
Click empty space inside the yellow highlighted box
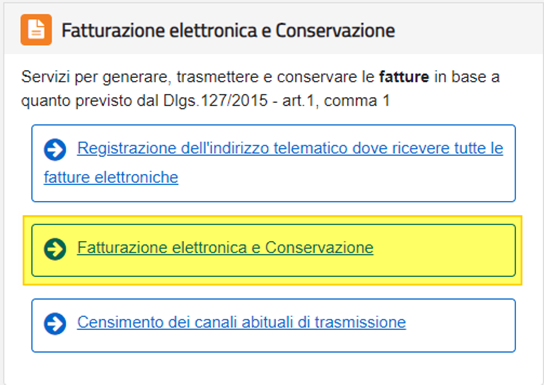[444, 250]
